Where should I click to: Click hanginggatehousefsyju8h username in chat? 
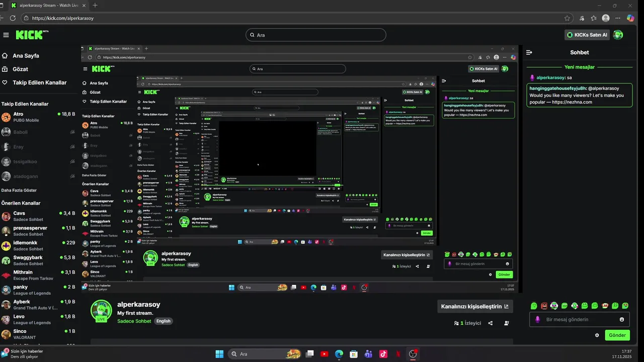pos(557,88)
